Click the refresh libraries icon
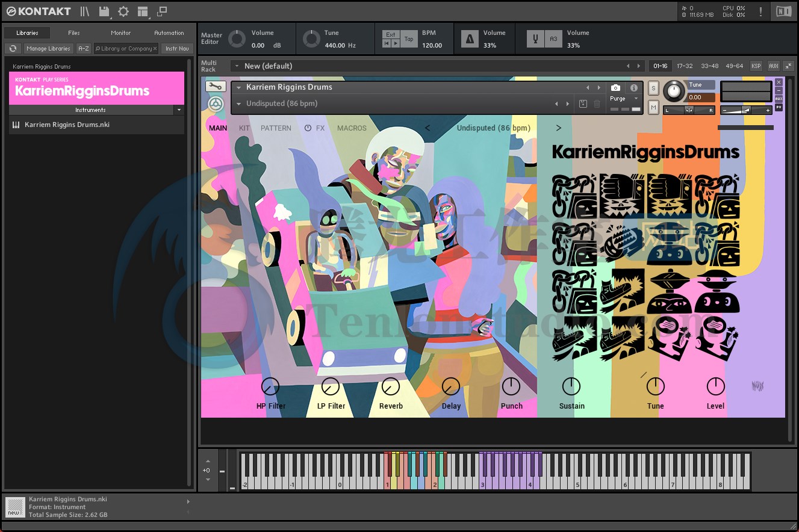The height and width of the screenshot is (532, 799). click(13, 49)
